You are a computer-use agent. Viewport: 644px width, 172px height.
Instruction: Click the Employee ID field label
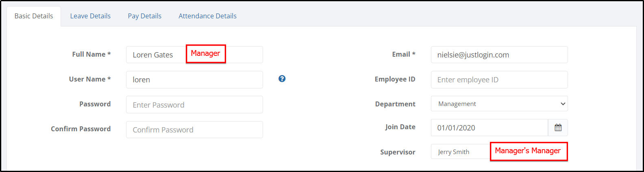coord(395,79)
